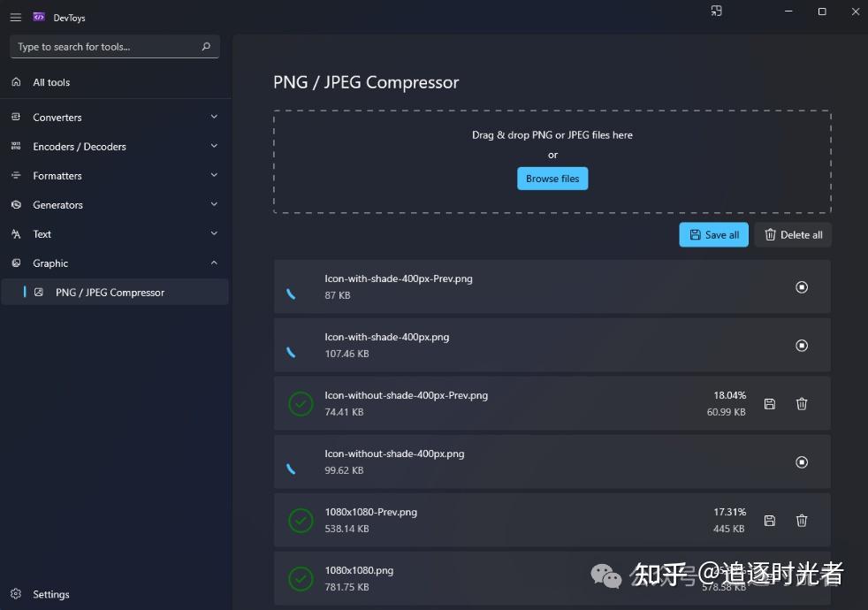868x610 pixels.
Task: Click the Browse files button
Action: tap(552, 178)
